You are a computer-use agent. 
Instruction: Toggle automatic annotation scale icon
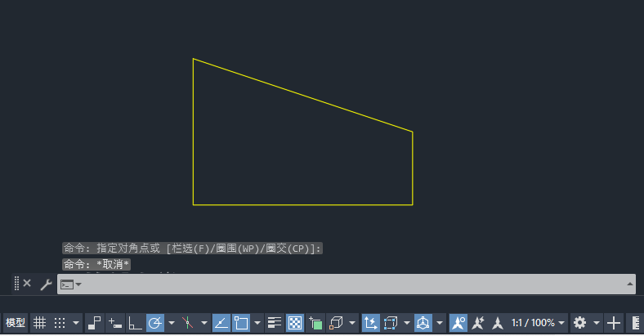click(478, 323)
